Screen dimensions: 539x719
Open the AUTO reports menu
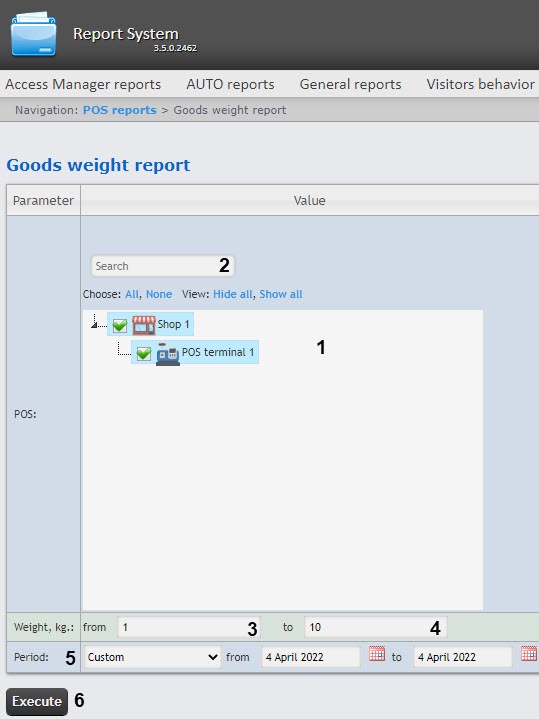click(230, 84)
